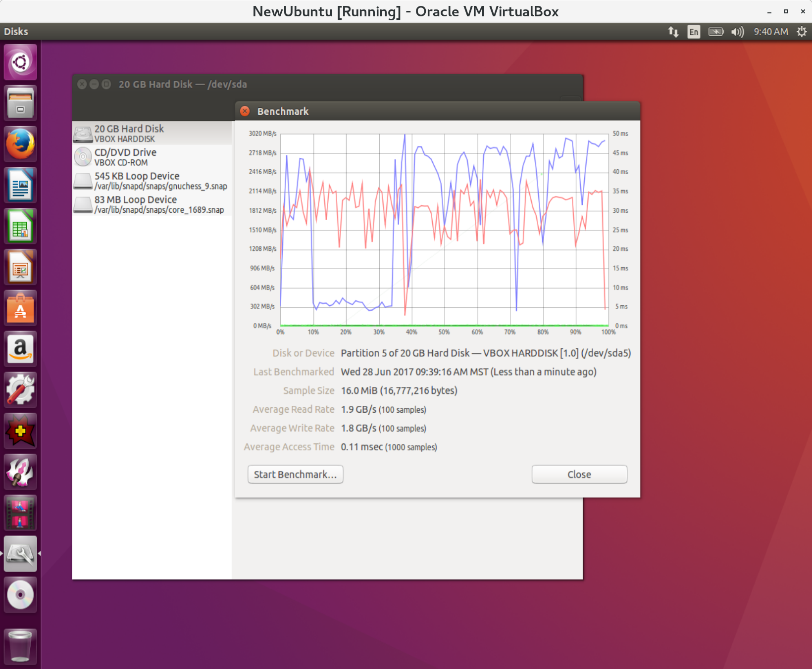
Task: Open the film strip video app icon
Action: [20, 513]
